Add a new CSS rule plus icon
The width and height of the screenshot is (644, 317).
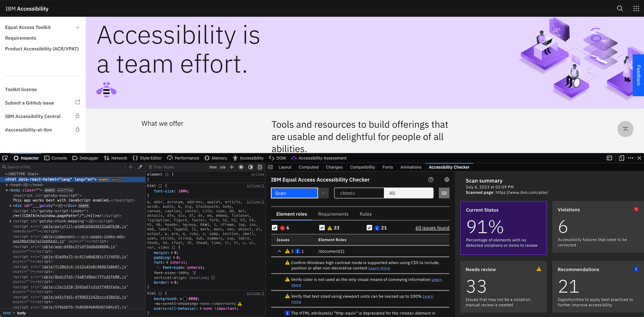(x=232, y=167)
